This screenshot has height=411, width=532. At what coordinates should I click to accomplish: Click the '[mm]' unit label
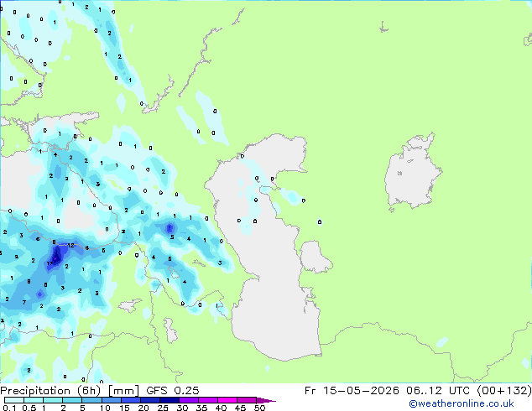point(123,391)
